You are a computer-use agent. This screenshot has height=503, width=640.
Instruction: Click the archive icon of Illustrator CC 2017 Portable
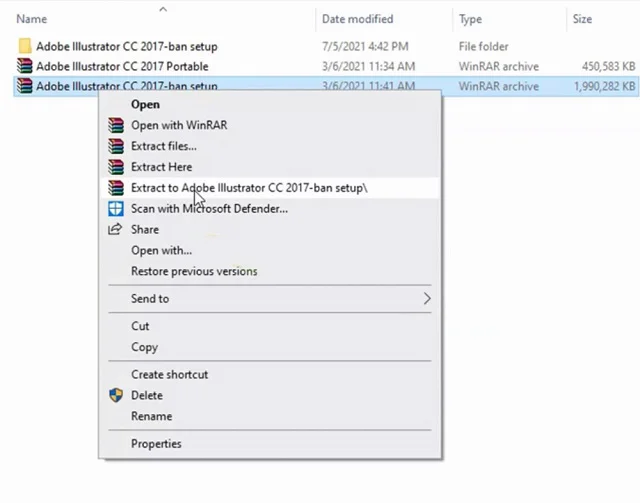24,66
